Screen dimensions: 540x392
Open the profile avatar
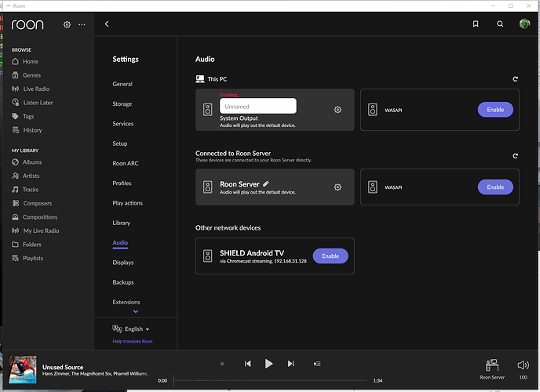click(524, 24)
